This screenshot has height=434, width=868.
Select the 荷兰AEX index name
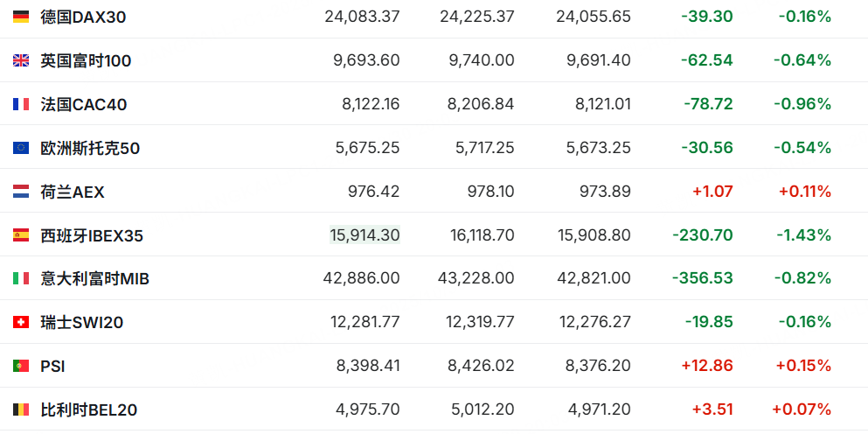[73, 192]
